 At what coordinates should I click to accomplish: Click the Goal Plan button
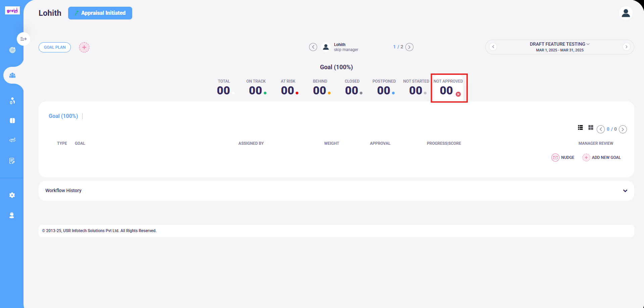(x=55, y=47)
